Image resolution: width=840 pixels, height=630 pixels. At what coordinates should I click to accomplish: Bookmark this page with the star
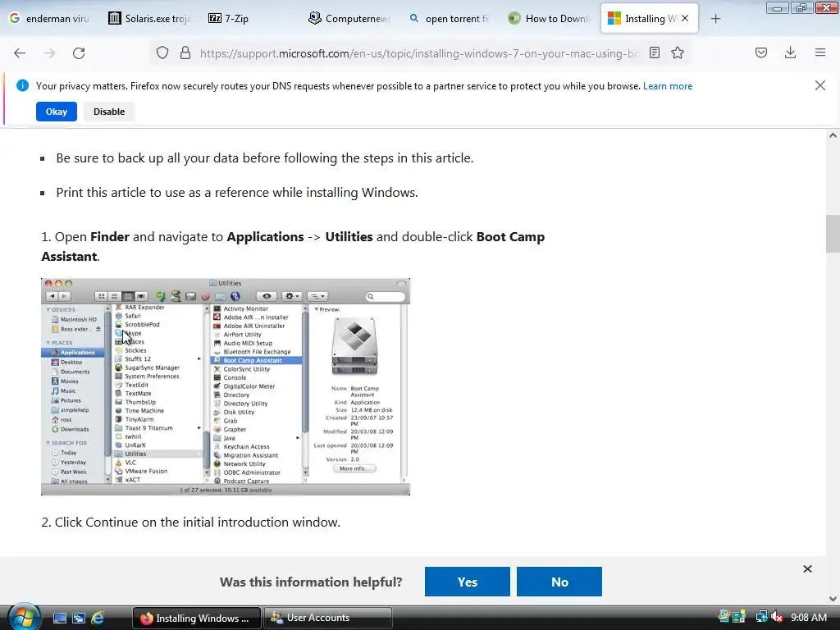678,53
